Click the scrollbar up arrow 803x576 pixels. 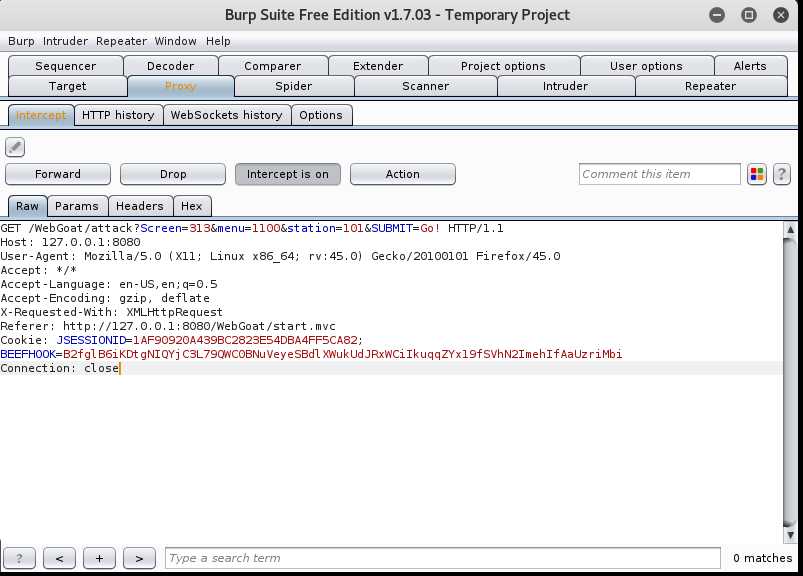pos(790,229)
